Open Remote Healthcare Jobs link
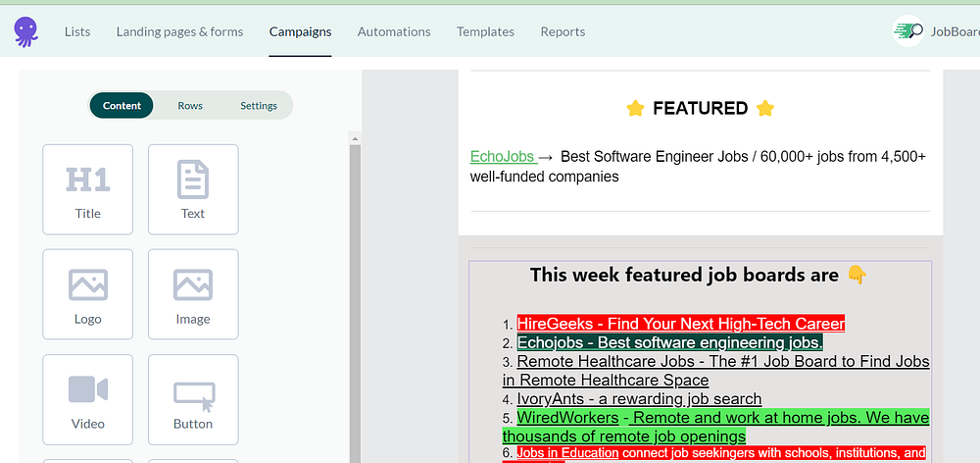The height and width of the screenshot is (463, 980). point(716,371)
